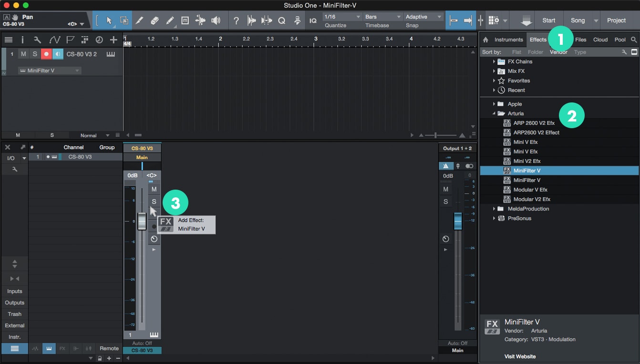Select the Split (knife) tool
Viewport: 640px width, 364px height.
point(139,20)
